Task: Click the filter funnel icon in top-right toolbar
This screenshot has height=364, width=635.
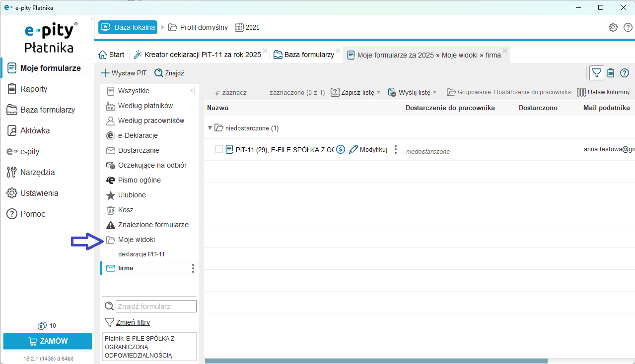Action: click(x=597, y=73)
